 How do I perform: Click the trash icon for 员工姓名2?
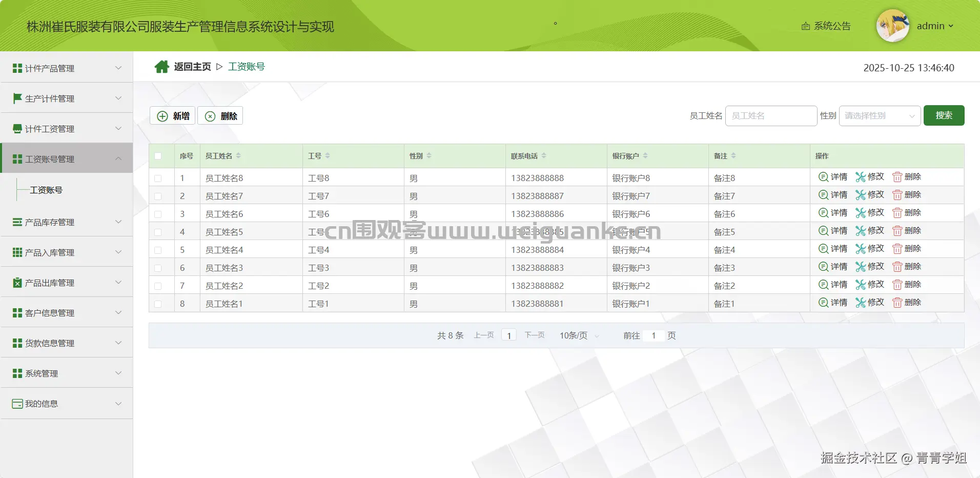click(897, 285)
